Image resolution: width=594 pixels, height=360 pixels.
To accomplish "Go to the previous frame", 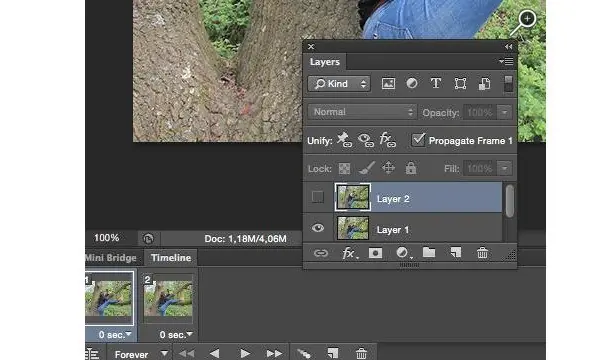I will (214, 354).
